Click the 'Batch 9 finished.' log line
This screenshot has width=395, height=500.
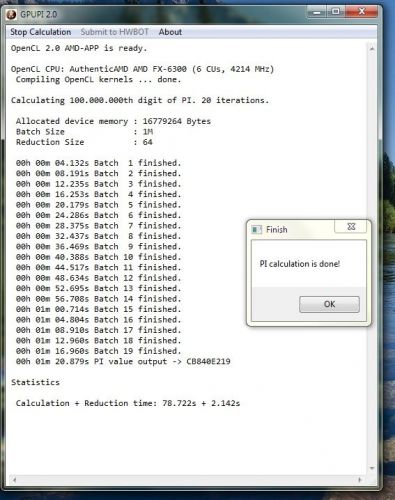[98, 246]
